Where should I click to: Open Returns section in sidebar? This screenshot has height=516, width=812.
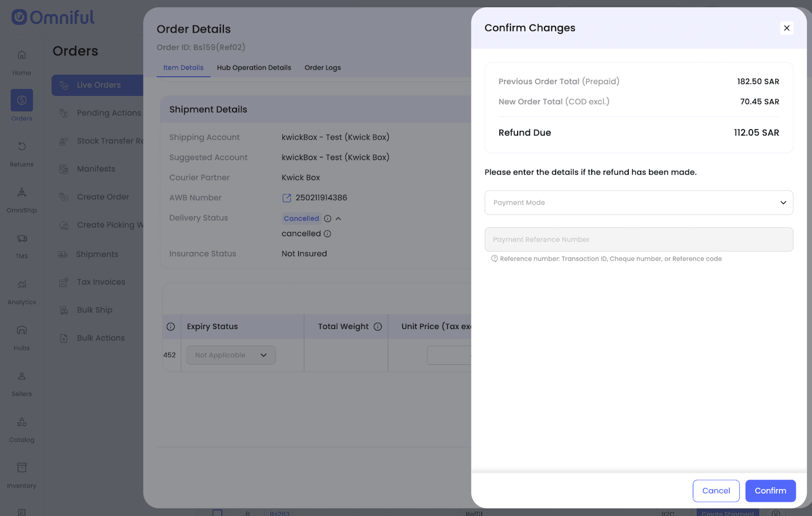tap(22, 147)
